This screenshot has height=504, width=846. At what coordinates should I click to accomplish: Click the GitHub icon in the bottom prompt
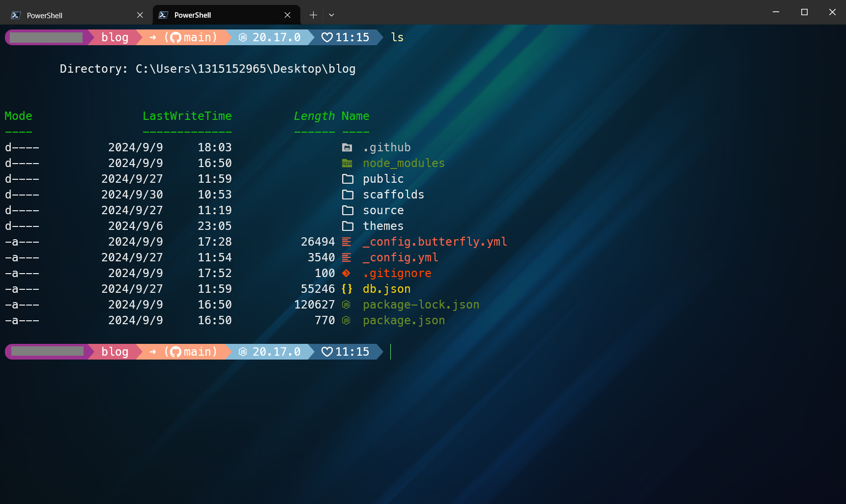click(x=175, y=352)
